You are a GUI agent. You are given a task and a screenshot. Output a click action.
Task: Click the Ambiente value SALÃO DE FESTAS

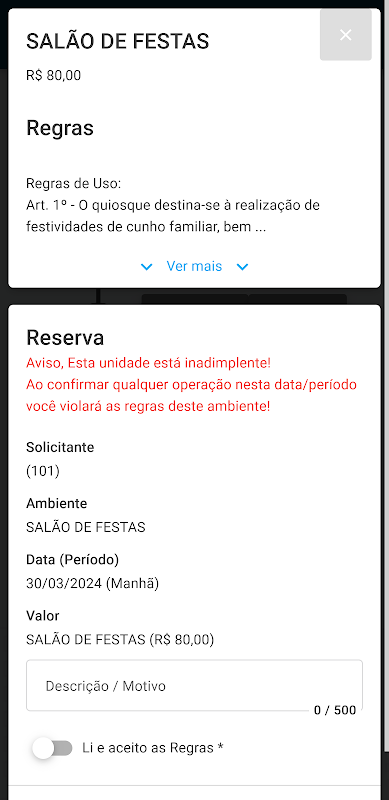click(86, 527)
